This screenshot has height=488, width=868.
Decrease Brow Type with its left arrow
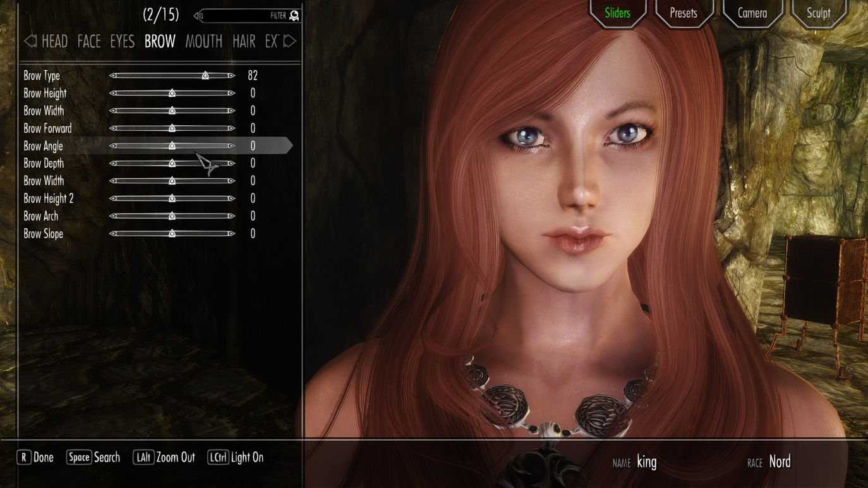113,76
